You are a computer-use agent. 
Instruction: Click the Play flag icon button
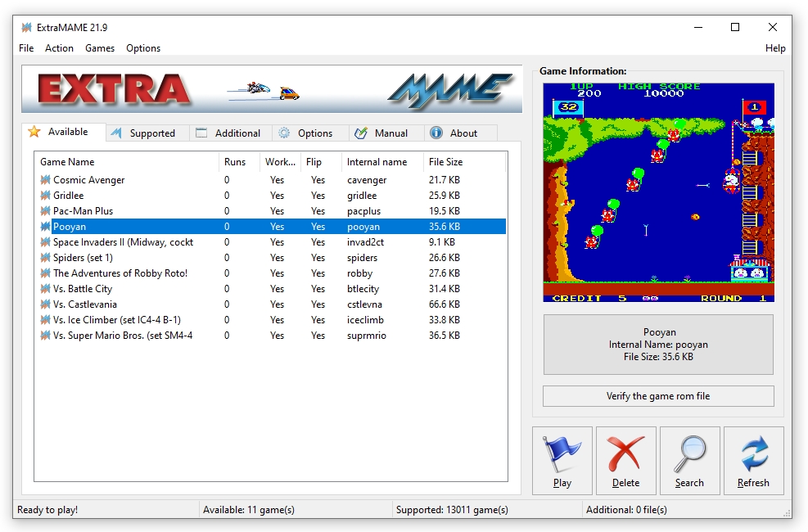tap(562, 454)
